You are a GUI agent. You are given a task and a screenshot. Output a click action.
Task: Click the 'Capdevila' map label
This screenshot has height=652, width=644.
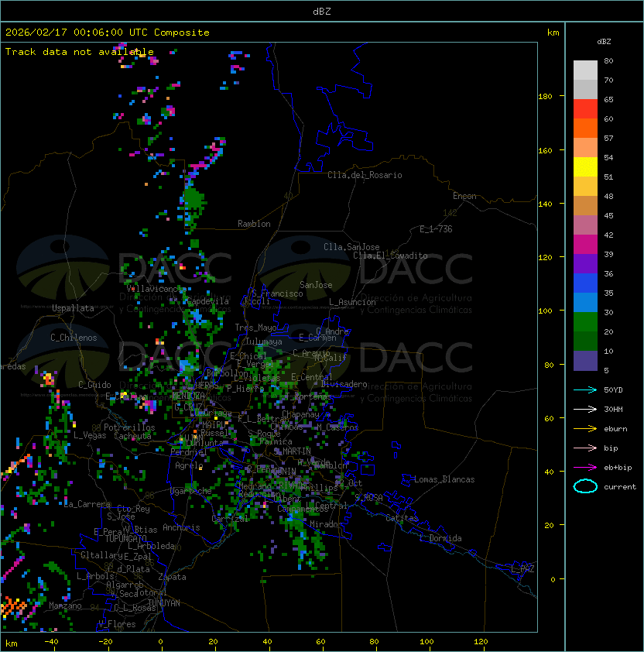[207, 301]
